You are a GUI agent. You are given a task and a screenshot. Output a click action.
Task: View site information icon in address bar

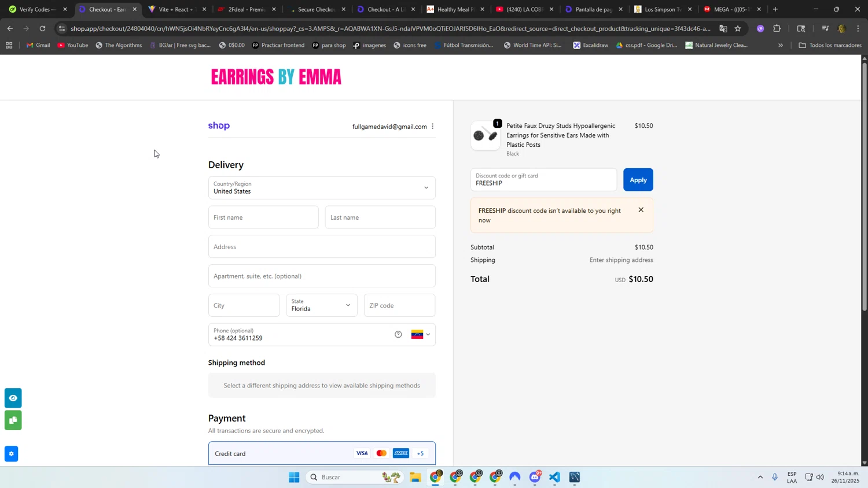coord(62,28)
